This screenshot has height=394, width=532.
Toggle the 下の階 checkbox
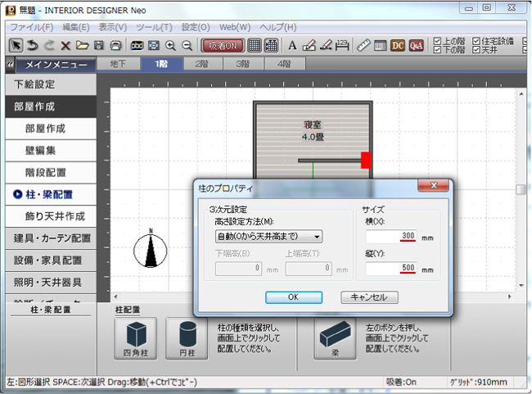tap(437, 50)
